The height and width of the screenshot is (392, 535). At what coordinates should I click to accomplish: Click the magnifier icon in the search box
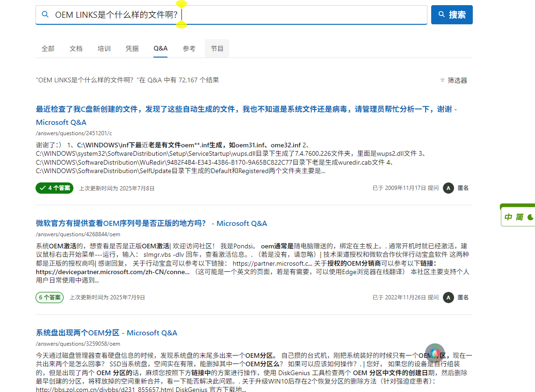(45, 15)
